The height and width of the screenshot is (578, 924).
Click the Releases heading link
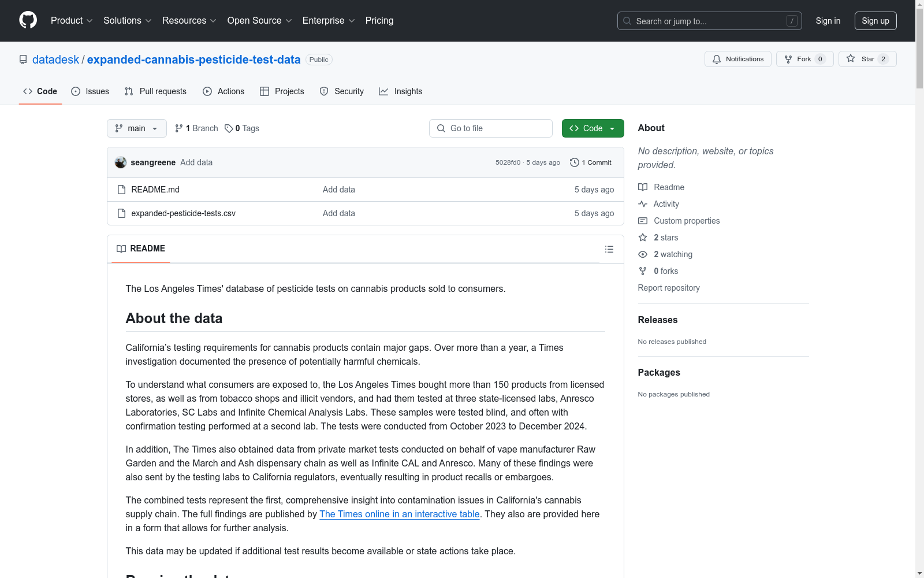658,320
